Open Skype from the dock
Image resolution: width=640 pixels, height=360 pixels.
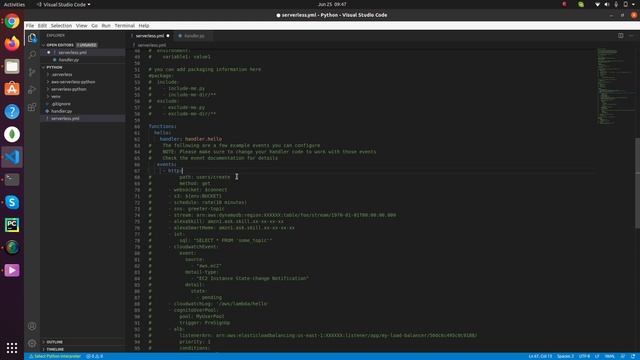tap(12, 202)
